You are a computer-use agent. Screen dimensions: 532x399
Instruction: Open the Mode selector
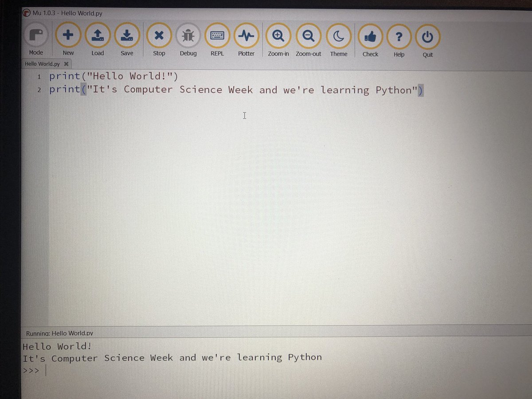pyautogui.click(x=35, y=34)
